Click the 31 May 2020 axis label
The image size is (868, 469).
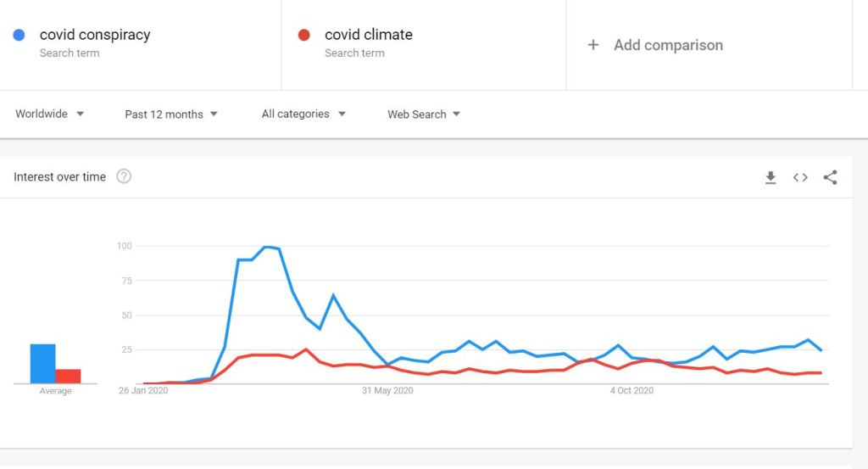click(387, 391)
